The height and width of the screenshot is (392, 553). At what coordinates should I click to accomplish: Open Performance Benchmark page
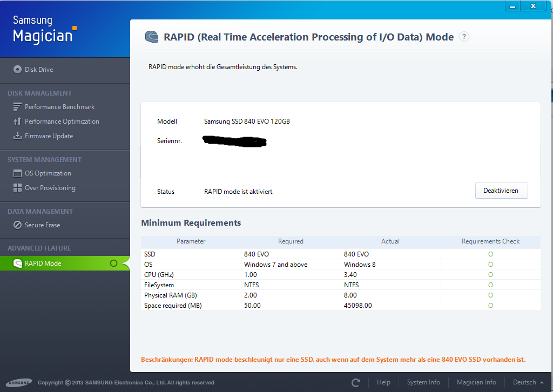59,107
